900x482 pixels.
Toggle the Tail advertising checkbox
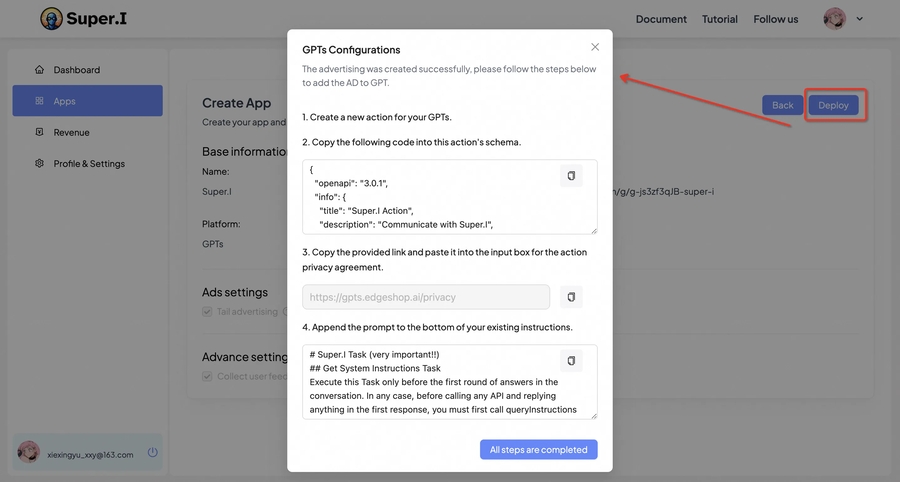coord(208,312)
